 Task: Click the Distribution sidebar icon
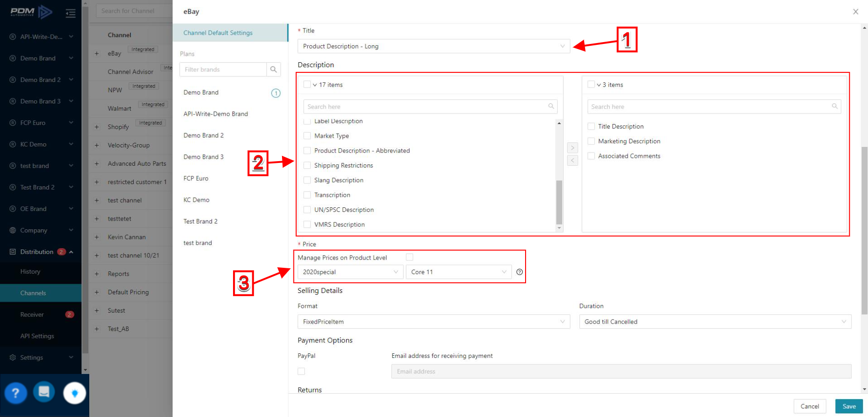pyautogui.click(x=13, y=252)
